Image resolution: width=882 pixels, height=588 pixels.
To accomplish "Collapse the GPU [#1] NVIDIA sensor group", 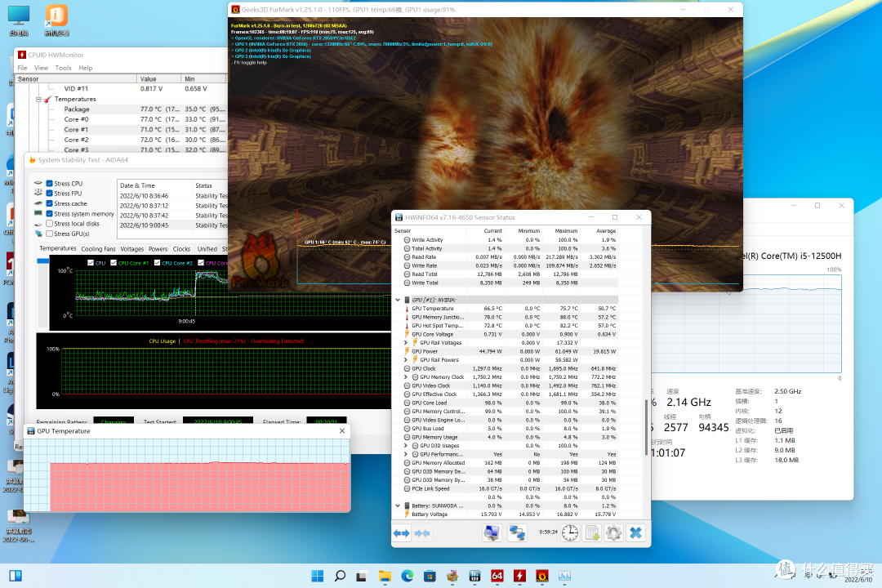I will pyautogui.click(x=398, y=300).
